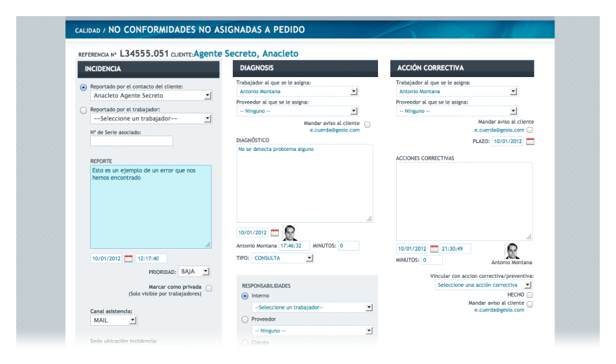Open the calendar beside the Acciones Correctivas date
The image size is (616, 364).
pyautogui.click(x=434, y=249)
